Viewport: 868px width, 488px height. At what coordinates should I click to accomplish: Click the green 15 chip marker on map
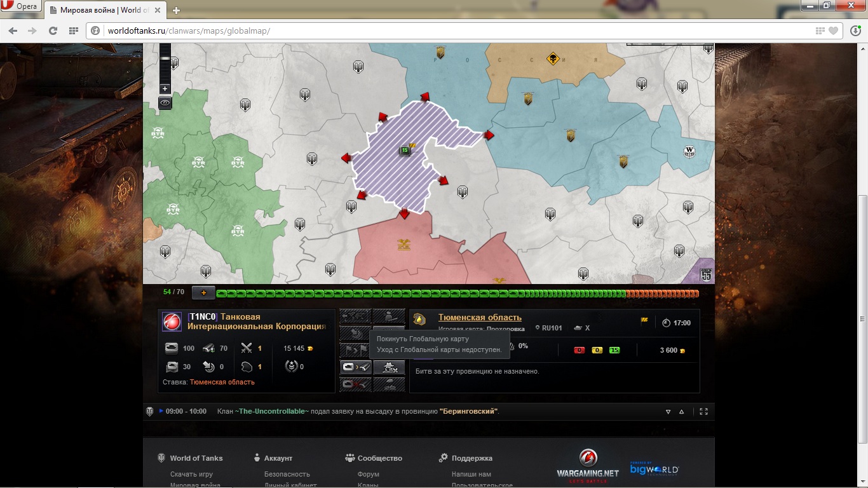[404, 151]
